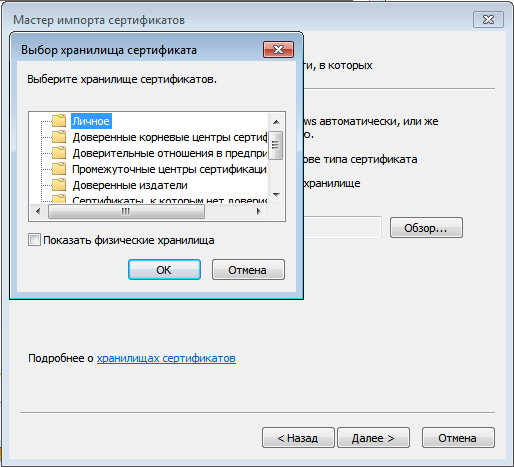Go back with < Назад button
The width and height of the screenshot is (514, 467).
click(x=298, y=437)
